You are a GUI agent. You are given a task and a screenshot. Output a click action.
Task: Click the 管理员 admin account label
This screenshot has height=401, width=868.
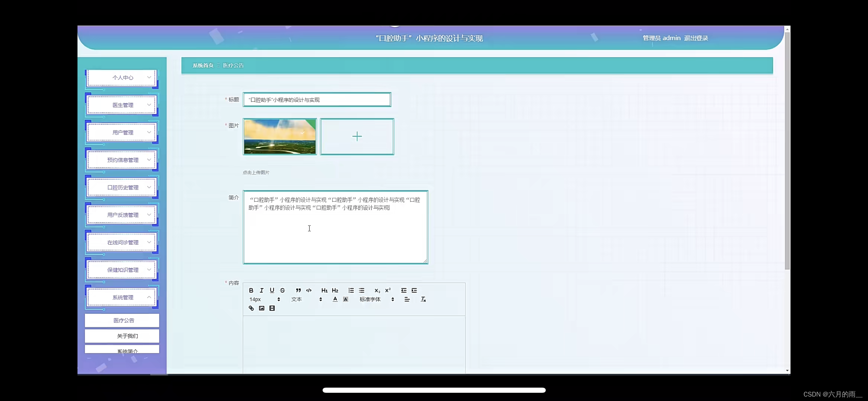click(x=661, y=38)
